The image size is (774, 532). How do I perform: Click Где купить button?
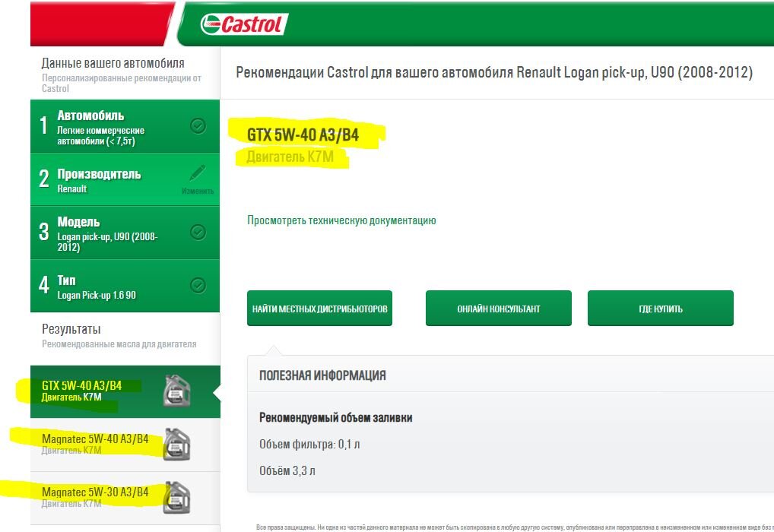661,309
